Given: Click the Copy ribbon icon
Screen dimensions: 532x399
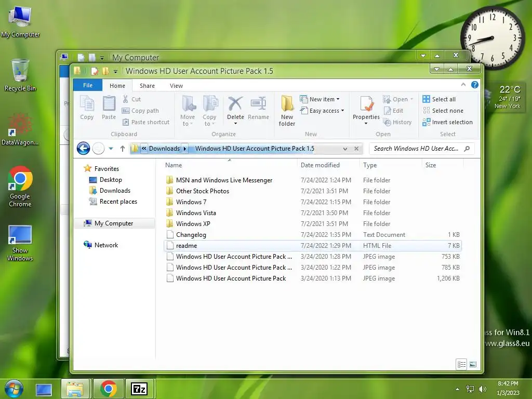Looking at the screenshot, I should 87,108.
